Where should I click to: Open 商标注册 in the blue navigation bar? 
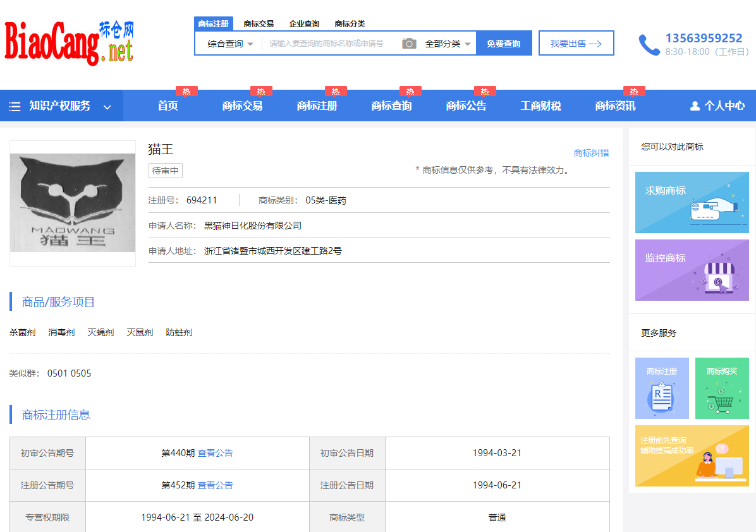point(317,106)
